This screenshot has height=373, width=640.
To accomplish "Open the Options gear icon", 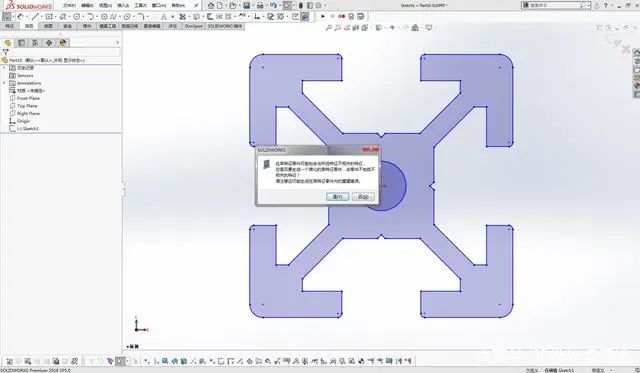I will point(319,6).
